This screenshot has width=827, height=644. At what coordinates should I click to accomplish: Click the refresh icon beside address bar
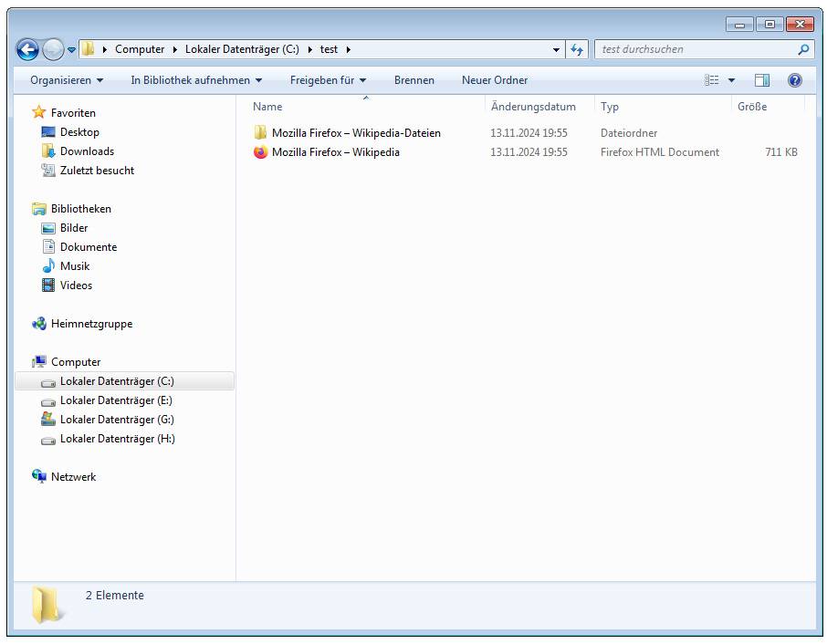(577, 49)
